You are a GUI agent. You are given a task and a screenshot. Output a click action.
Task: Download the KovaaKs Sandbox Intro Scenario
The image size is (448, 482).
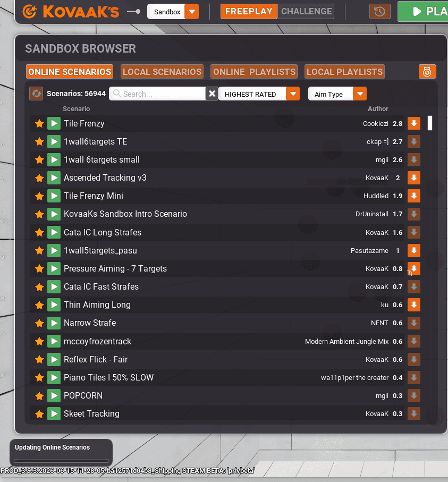point(414,214)
